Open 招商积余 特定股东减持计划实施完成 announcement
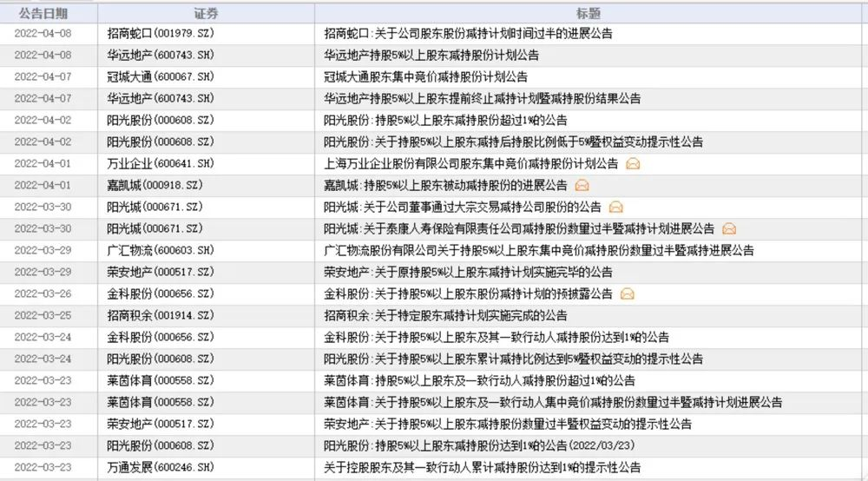 click(445, 316)
